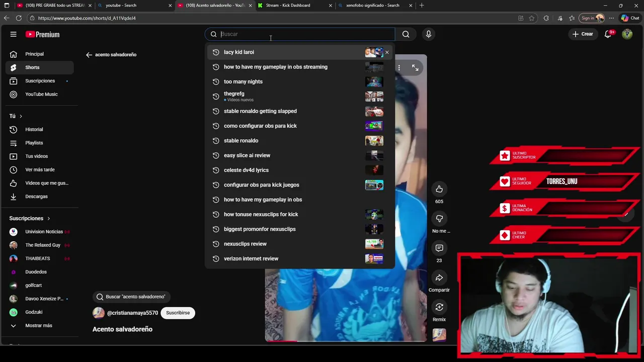Open the Short's comments
The height and width of the screenshot is (362, 644).
tap(439, 248)
